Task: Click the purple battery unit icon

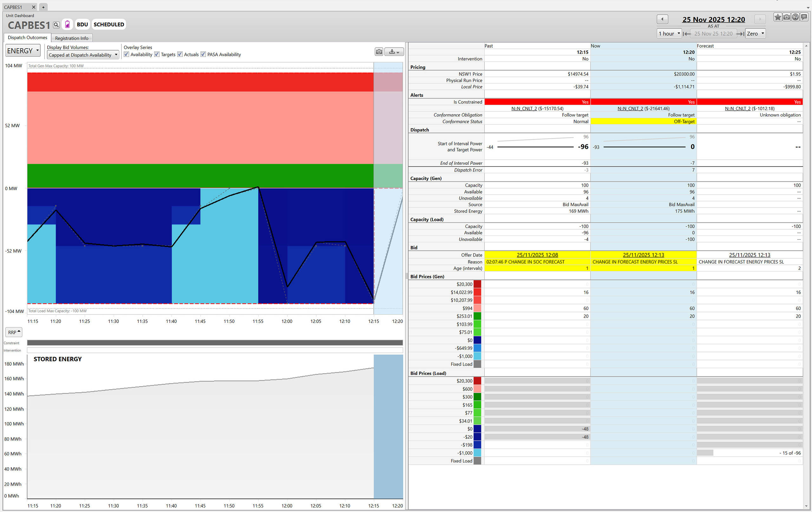Action: click(x=68, y=24)
